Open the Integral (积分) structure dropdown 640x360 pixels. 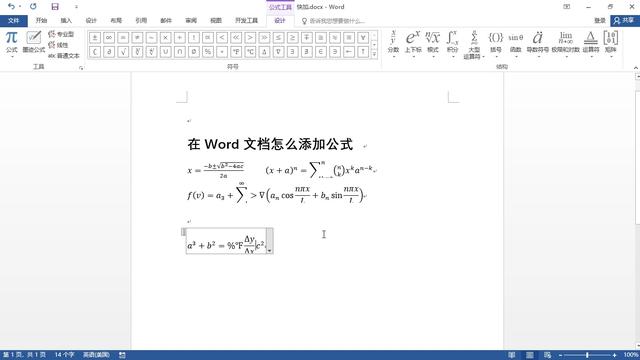452,44
